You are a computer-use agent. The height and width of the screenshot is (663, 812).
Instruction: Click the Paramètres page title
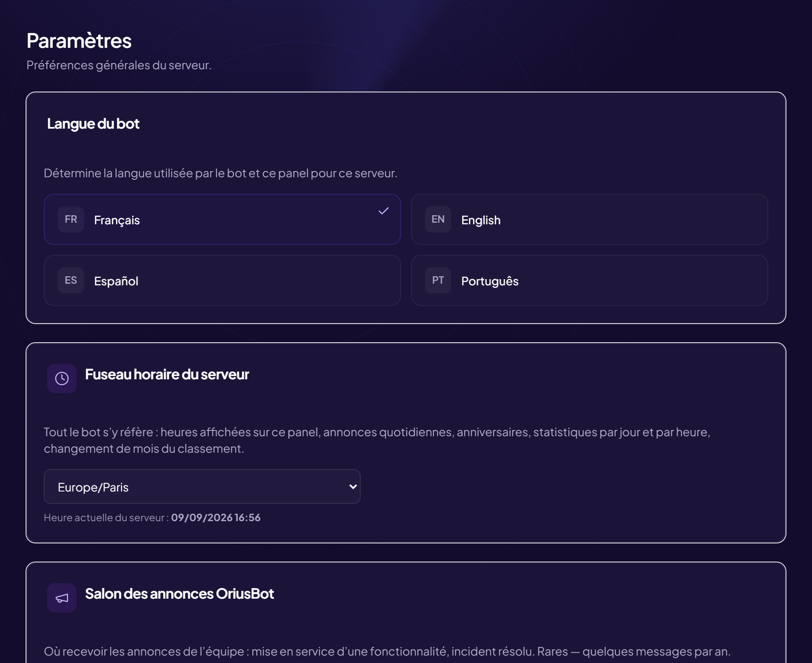point(79,41)
